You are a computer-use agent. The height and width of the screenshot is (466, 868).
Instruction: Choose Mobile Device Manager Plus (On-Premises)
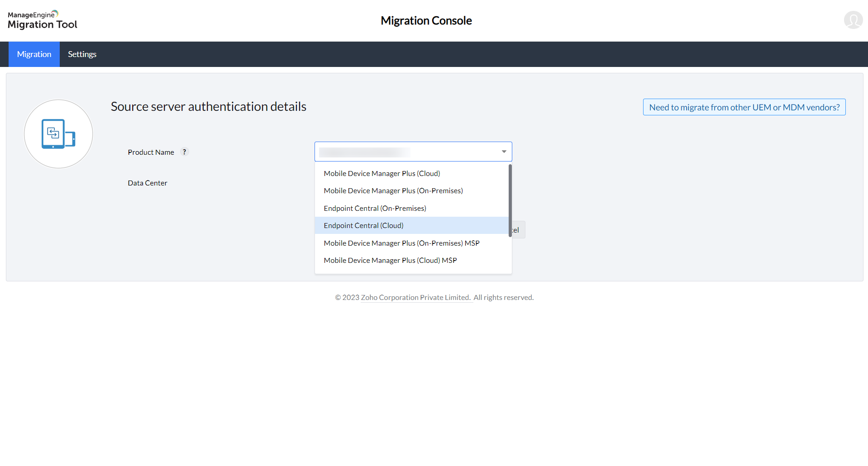pos(393,191)
